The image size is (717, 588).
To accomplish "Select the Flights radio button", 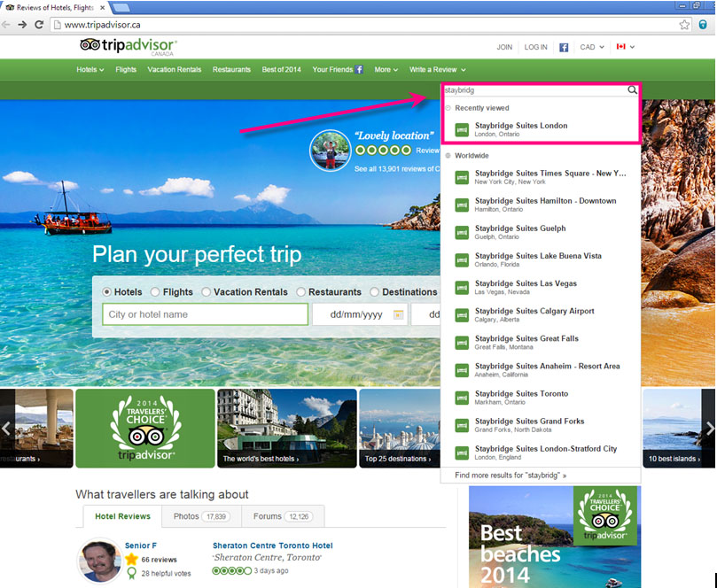I will [155, 292].
